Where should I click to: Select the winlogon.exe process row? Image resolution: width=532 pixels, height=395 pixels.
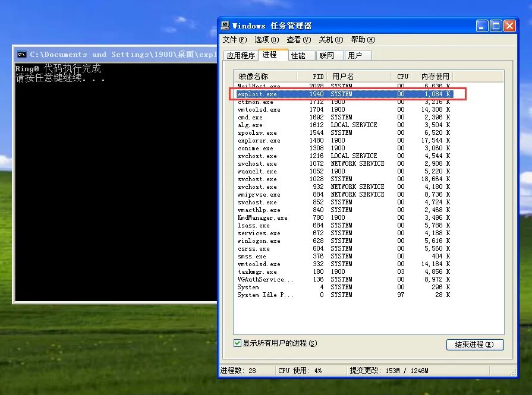point(344,241)
